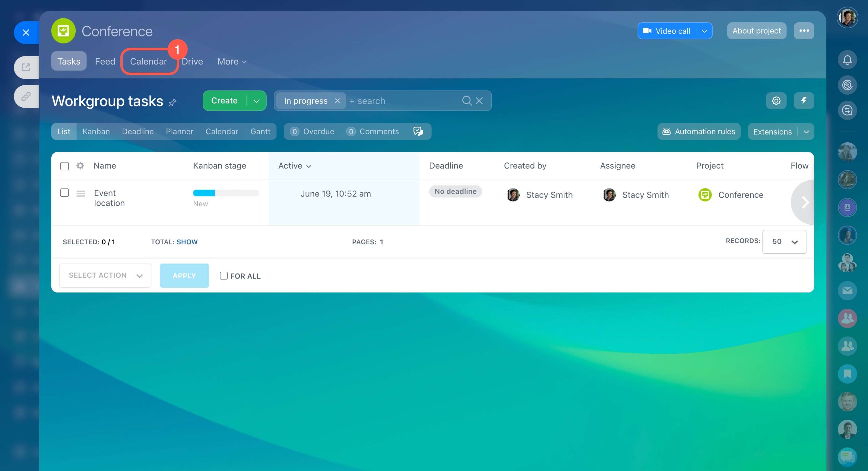
Task: Click the notifications bell icon
Action: 847,60
